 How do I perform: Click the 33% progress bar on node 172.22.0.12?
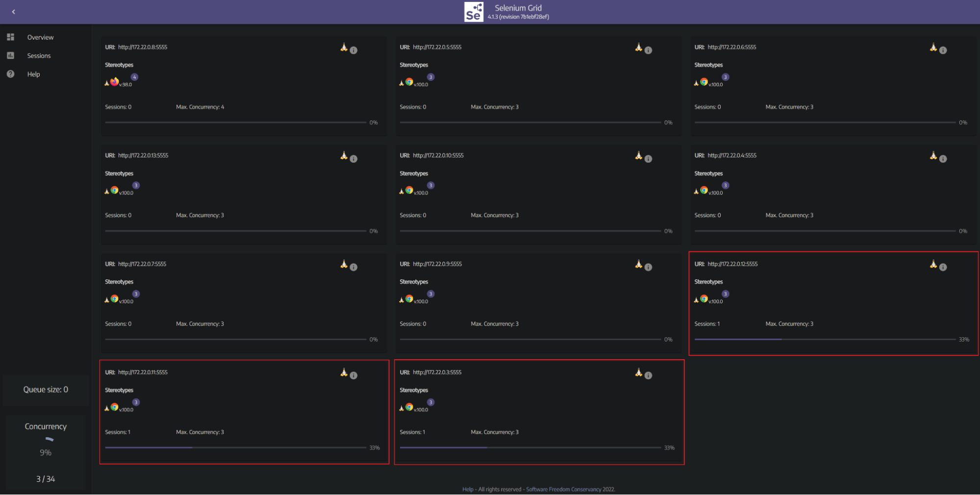point(825,339)
